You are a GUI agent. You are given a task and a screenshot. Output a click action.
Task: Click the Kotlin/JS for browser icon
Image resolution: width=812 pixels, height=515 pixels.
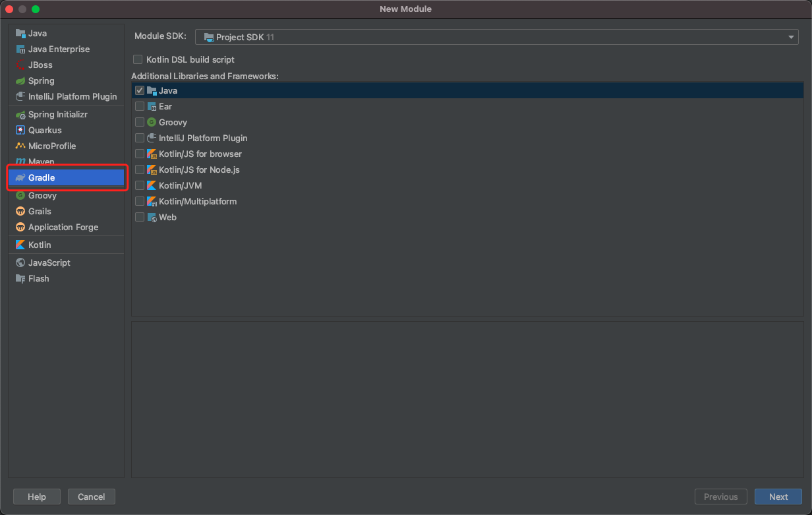click(x=152, y=154)
